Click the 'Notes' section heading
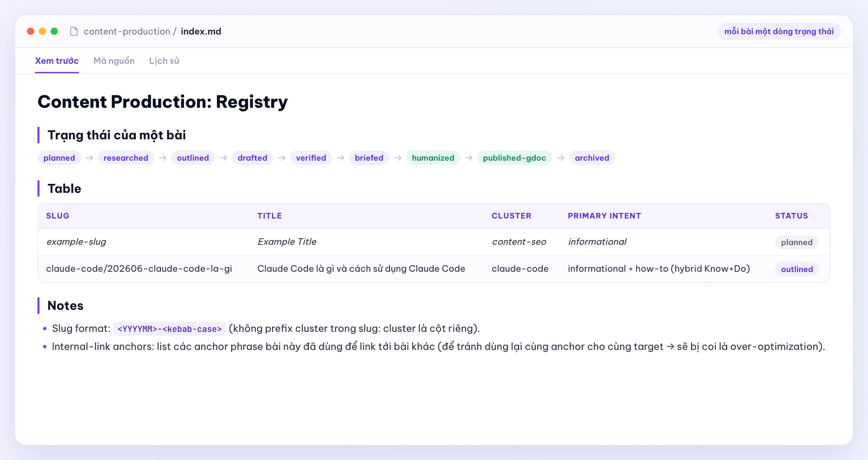This screenshot has height=460, width=868. (65, 306)
